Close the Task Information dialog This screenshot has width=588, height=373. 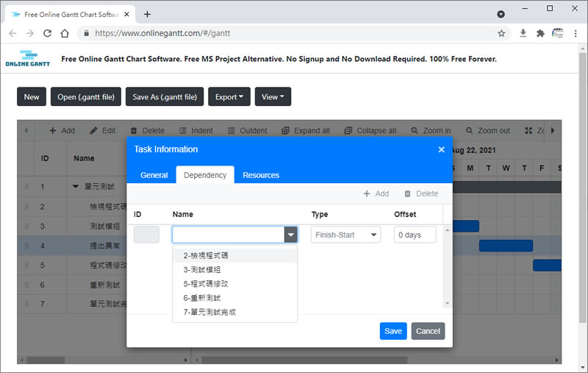click(442, 150)
